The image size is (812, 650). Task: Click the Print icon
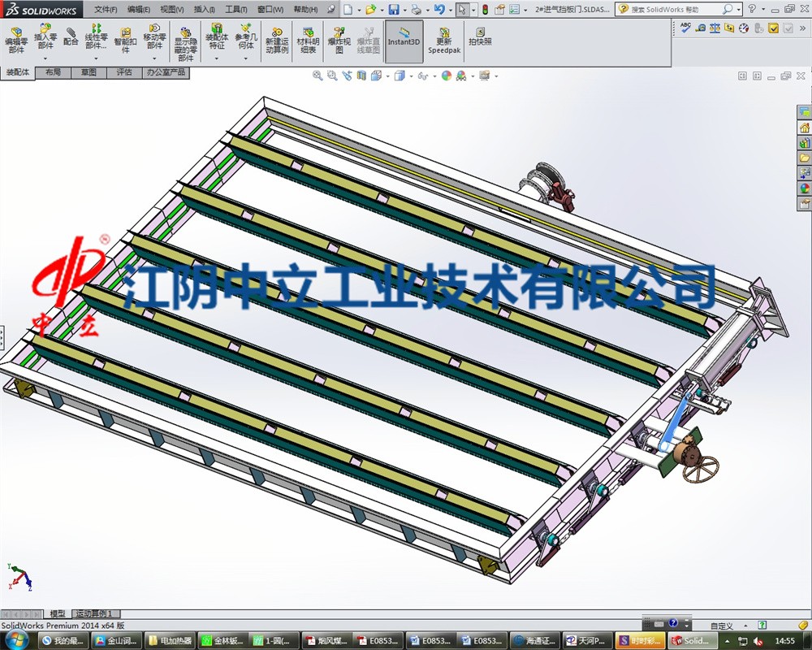pos(416,9)
